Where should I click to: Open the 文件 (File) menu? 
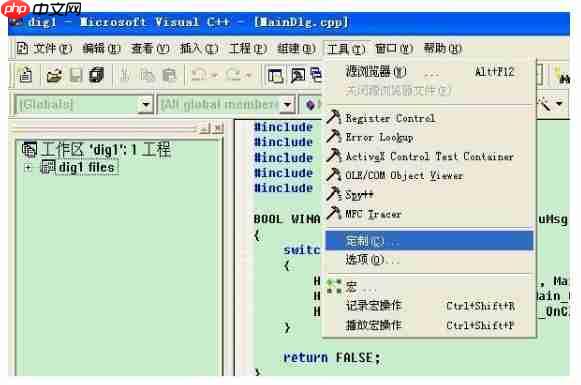point(53,49)
